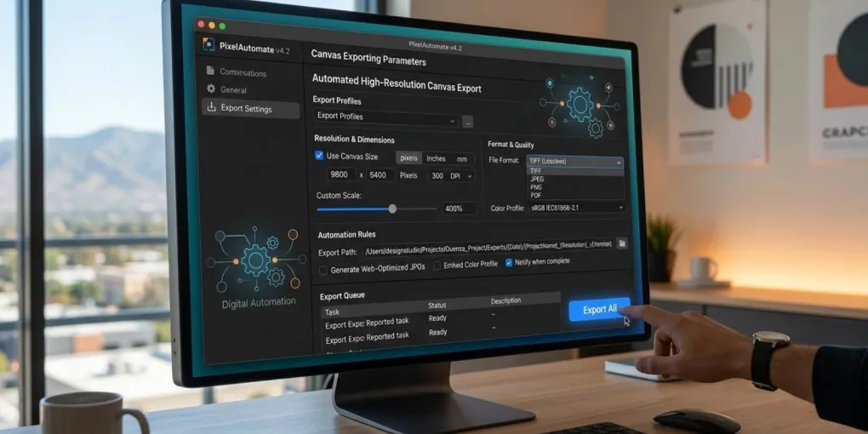Click the Export Path text field
Screen dimensions: 868x434
click(488, 248)
